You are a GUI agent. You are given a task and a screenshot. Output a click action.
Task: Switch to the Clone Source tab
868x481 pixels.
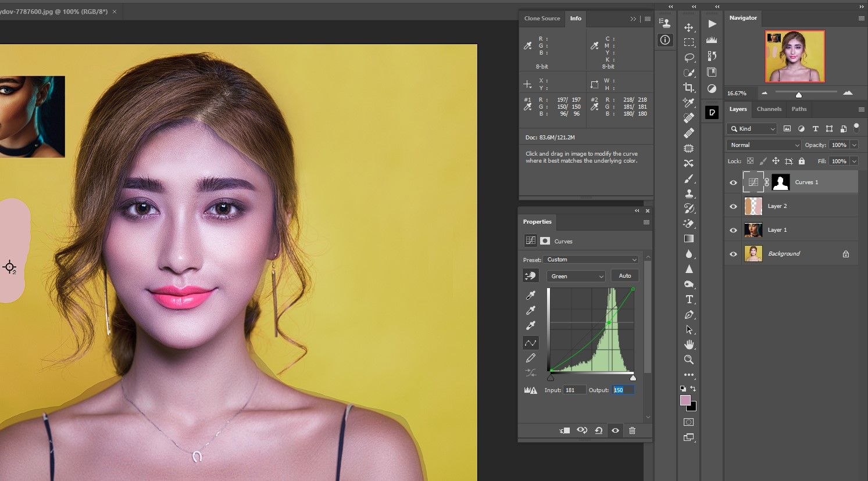pyautogui.click(x=542, y=19)
